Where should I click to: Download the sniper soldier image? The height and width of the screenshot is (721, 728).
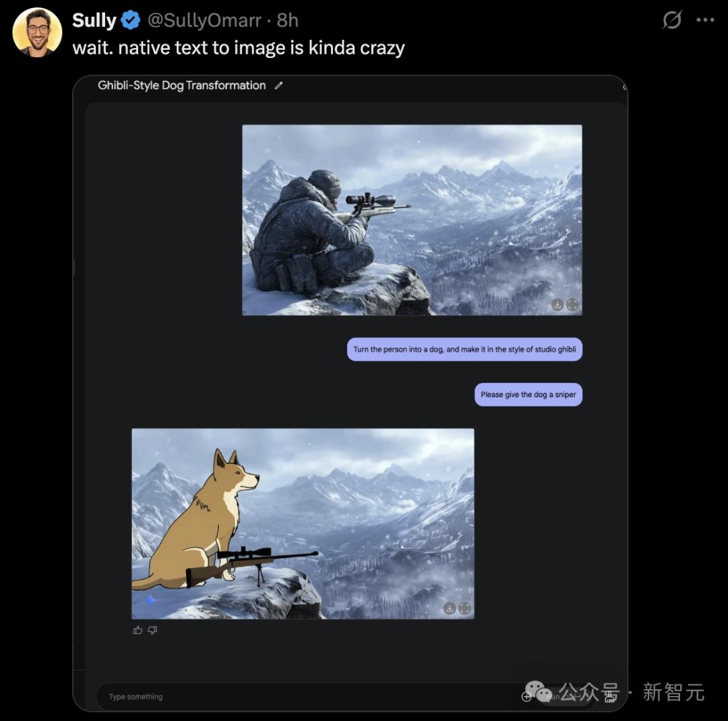click(557, 305)
